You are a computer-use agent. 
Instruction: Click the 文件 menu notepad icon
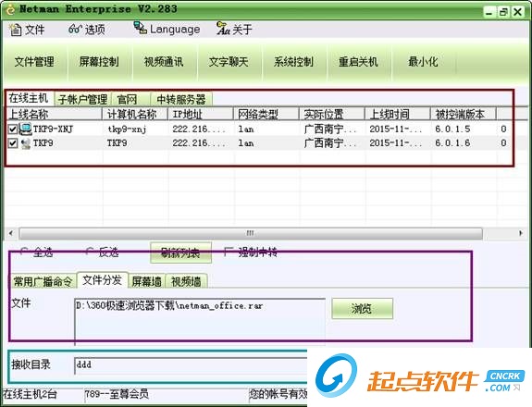(16, 30)
